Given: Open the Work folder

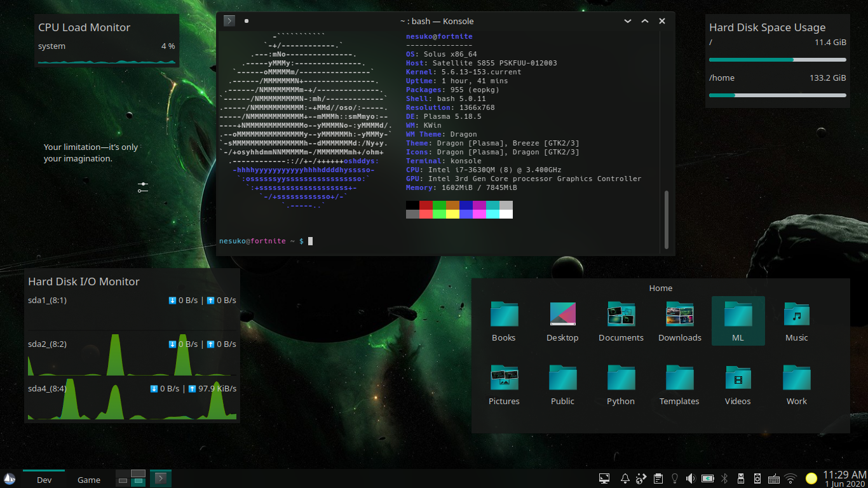Looking at the screenshot, I should (796, 385).
